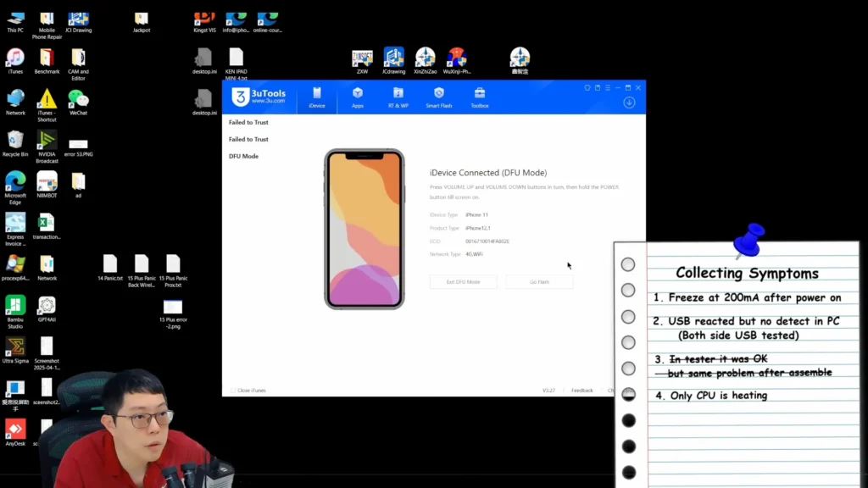Toggle the Close iTunes checkbox
This screenshot has width=868, height=488.
point(233,391)
